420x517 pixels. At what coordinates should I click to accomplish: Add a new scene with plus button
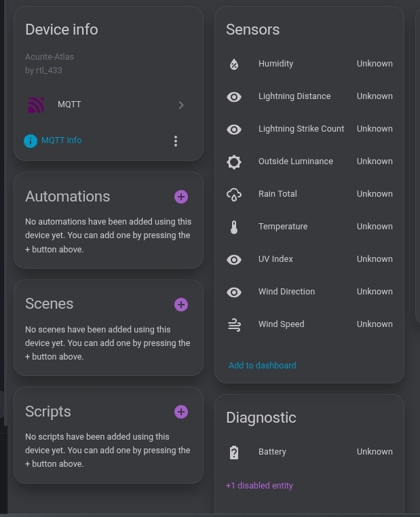click(181, 305)
